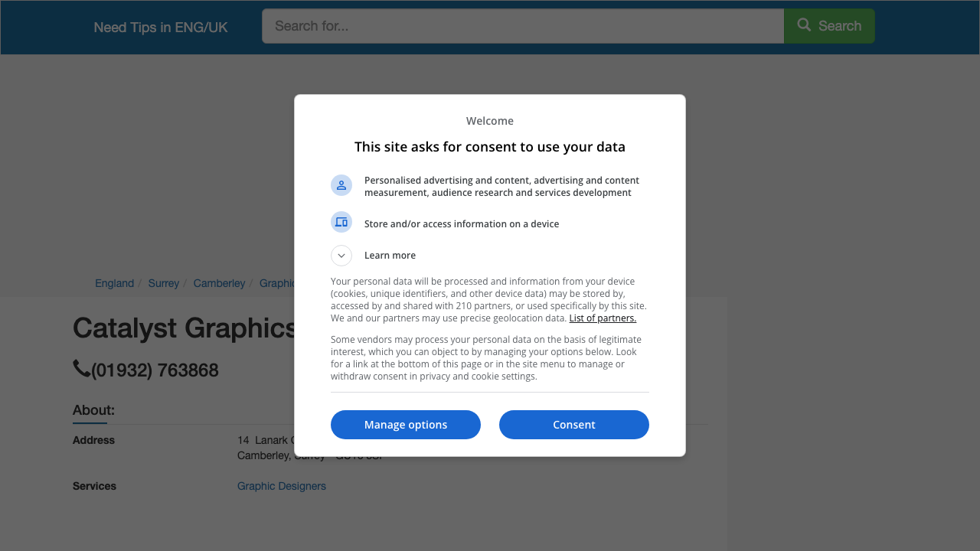Select the Camberley breadcrumb link
The width and height of the screenshot is (980, 551).
click(x=219, y=283)
